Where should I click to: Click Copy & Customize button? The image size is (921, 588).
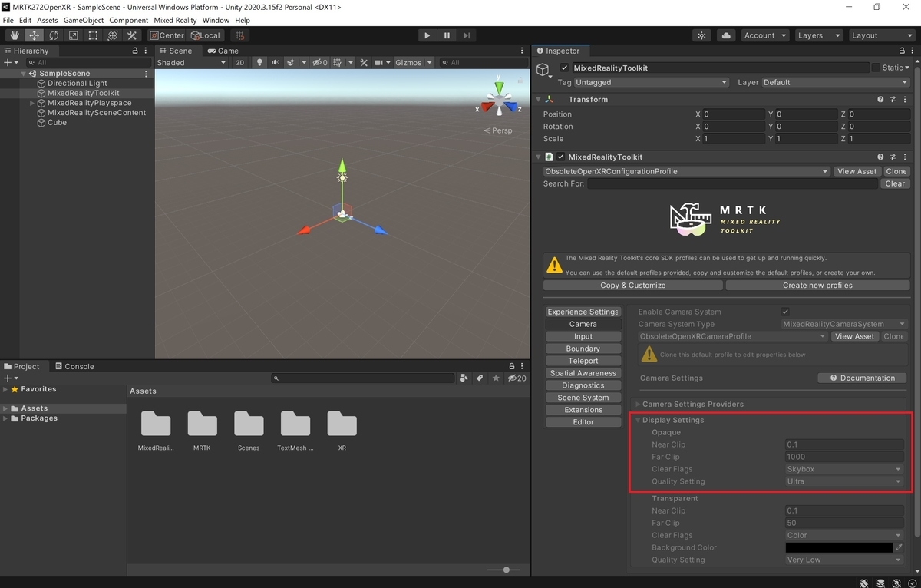point(633,285)
